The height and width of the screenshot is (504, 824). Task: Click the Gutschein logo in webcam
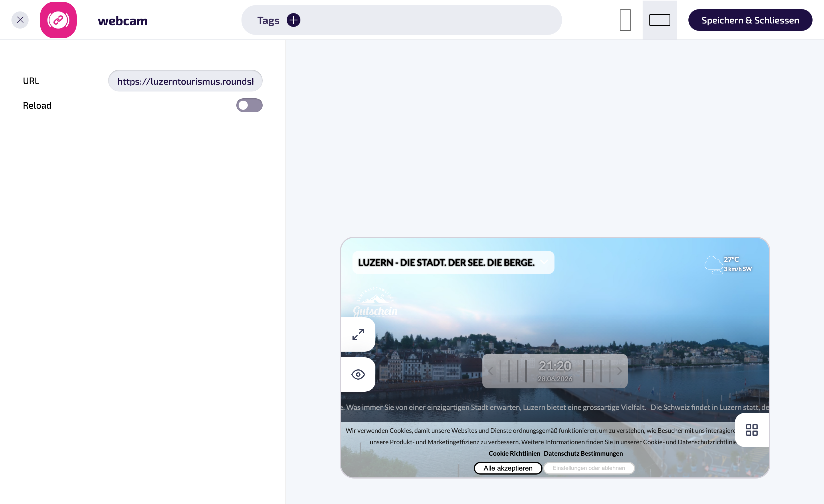pyautogui.click(x=375, y=302)
